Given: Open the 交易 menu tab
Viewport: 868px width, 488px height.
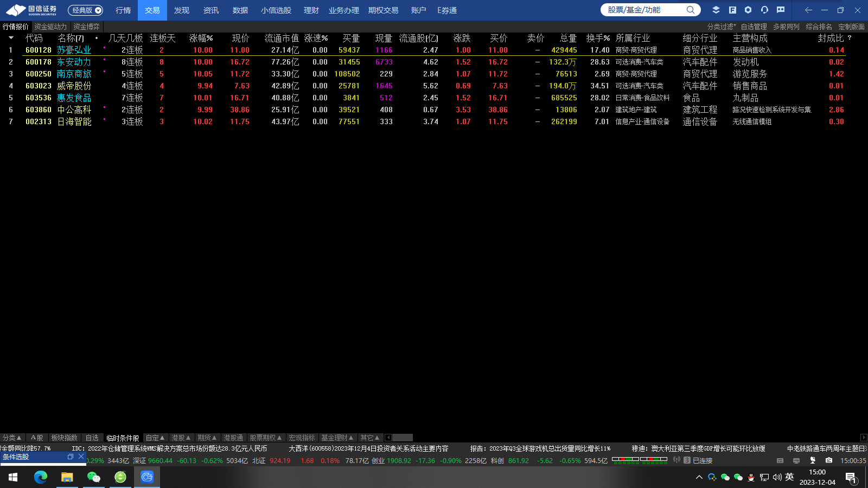Looking at the screenshot, I should click(x=152, y=10).
